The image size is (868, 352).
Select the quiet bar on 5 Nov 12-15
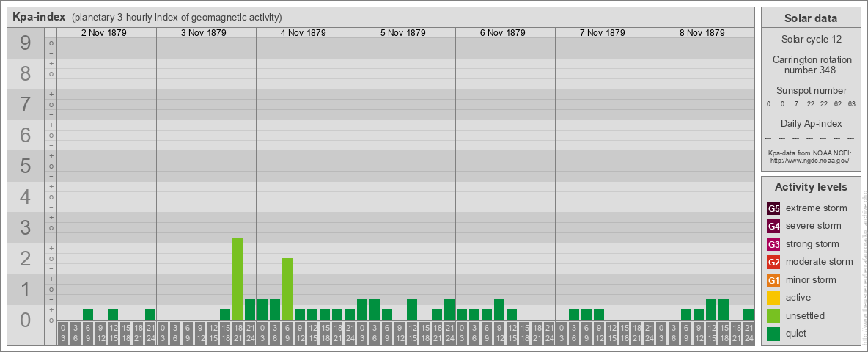point(412,310)
